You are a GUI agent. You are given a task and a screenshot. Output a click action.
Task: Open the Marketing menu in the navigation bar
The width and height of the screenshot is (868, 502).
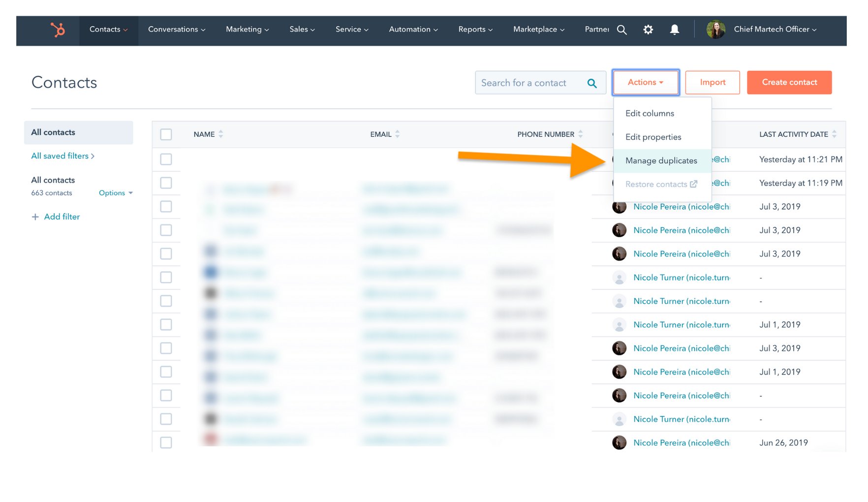pyautogui.click(x=247, y=30)
